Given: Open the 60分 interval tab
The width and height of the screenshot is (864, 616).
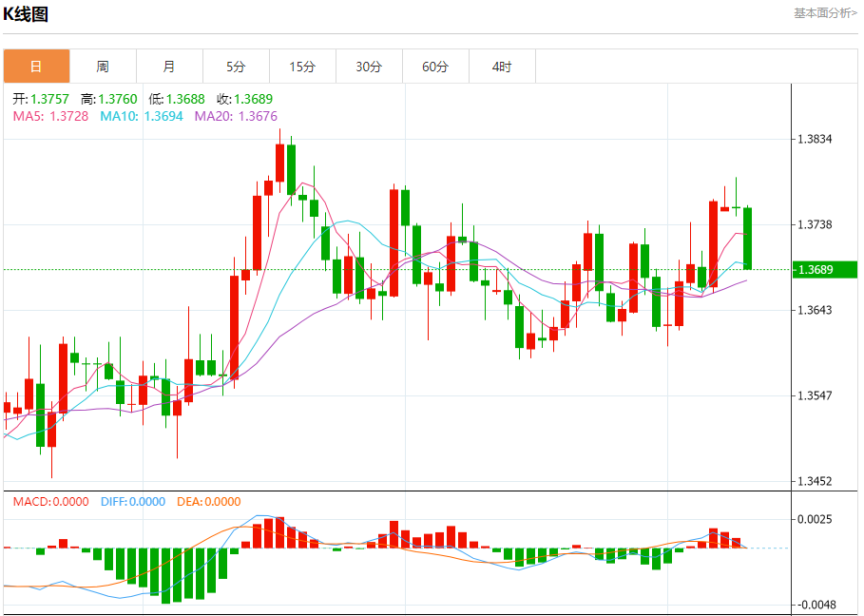Looking at the screenshot, I should click(x=436, y=67).
